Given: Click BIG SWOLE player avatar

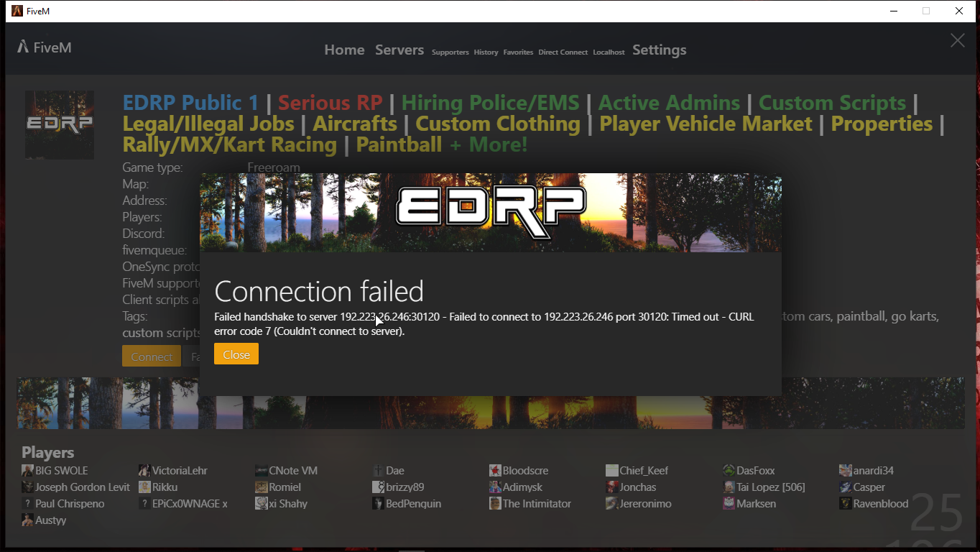Looking at the screenshot, I should click(27, 471).
